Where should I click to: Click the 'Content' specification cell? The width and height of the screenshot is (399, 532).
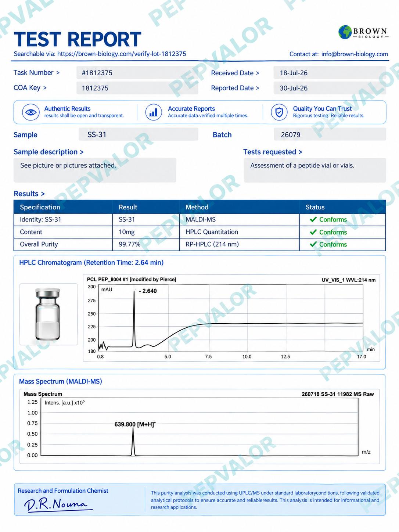click(x=63, y=232)
